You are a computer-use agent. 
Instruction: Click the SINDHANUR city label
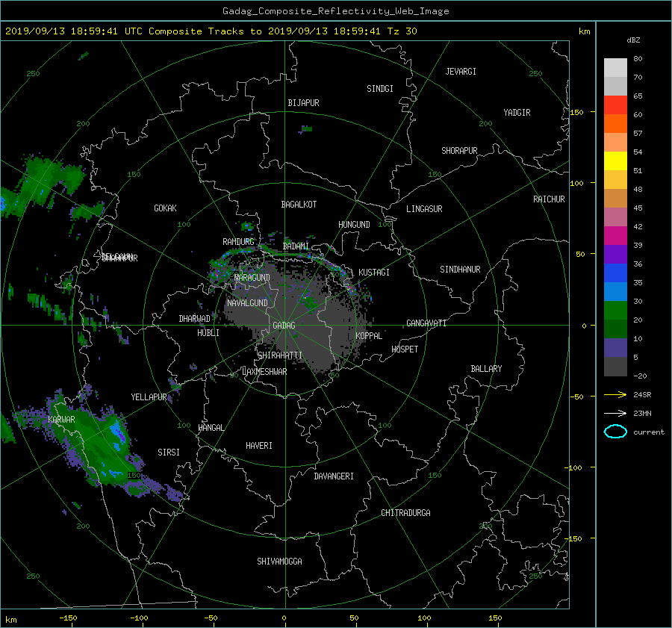tap(460, 270)
